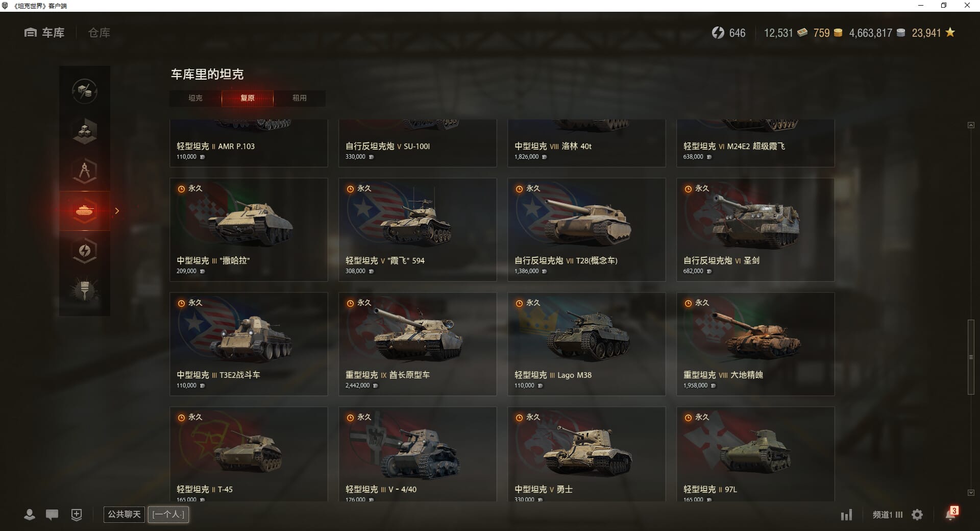980x531 pixels.
Task: Select the 酋长原型车 heavy tank card
Action: 418,344
